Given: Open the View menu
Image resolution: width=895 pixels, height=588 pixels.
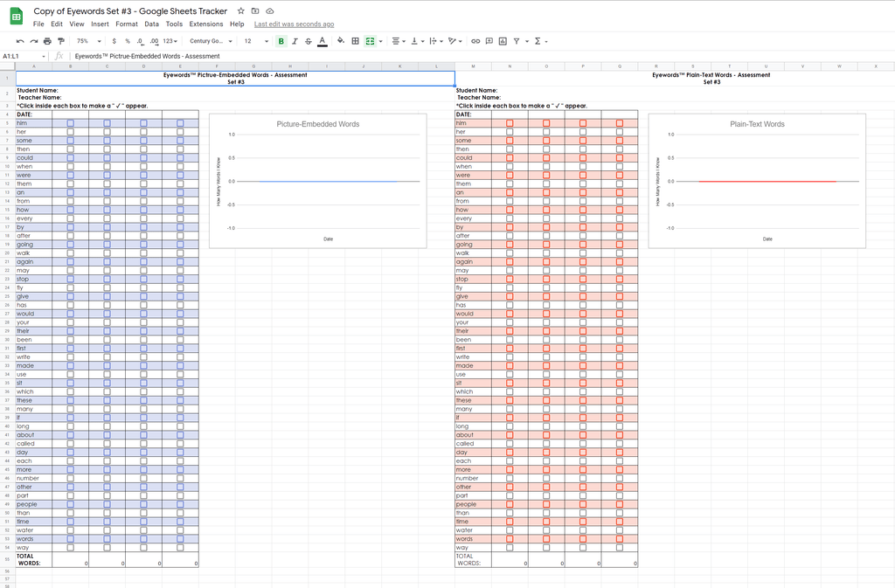Looking at the screenshot, I should 77,24.
